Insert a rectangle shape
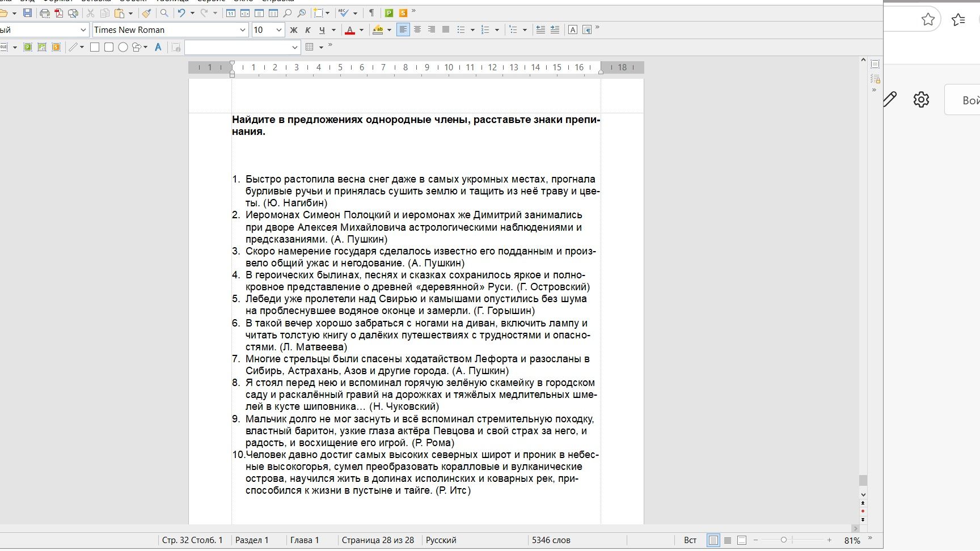This screenshot has width=980, height=551. (x=95, y=47)
